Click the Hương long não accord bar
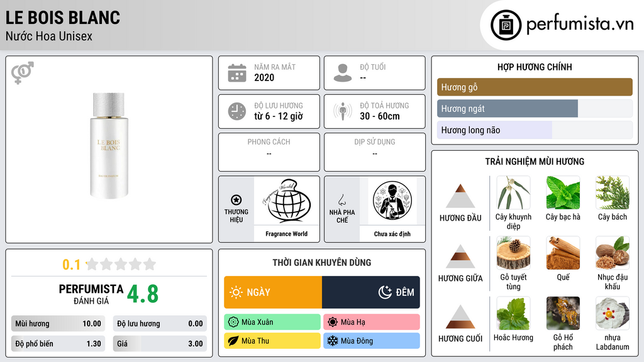Viewport: 644px width, 362px height. pos(535,130)
